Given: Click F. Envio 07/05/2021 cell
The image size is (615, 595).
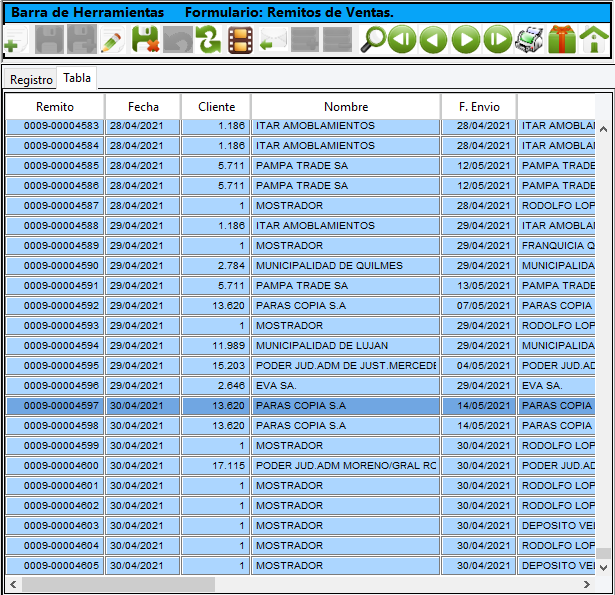Looking at the screenshot, I should (x=479, y=306).
